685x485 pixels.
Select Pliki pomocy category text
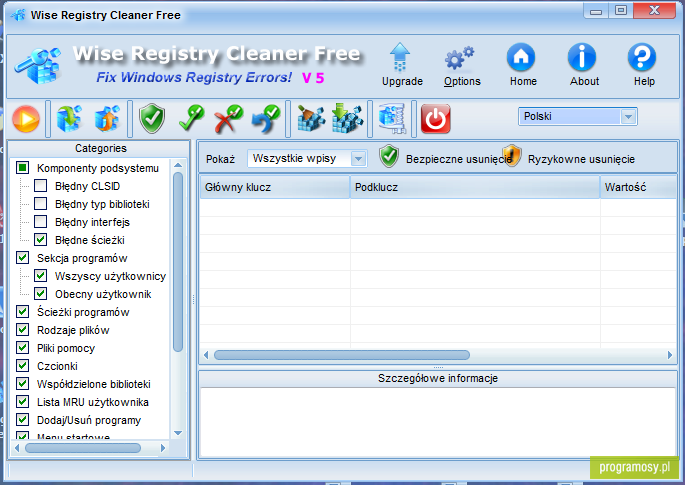point(66,348)
